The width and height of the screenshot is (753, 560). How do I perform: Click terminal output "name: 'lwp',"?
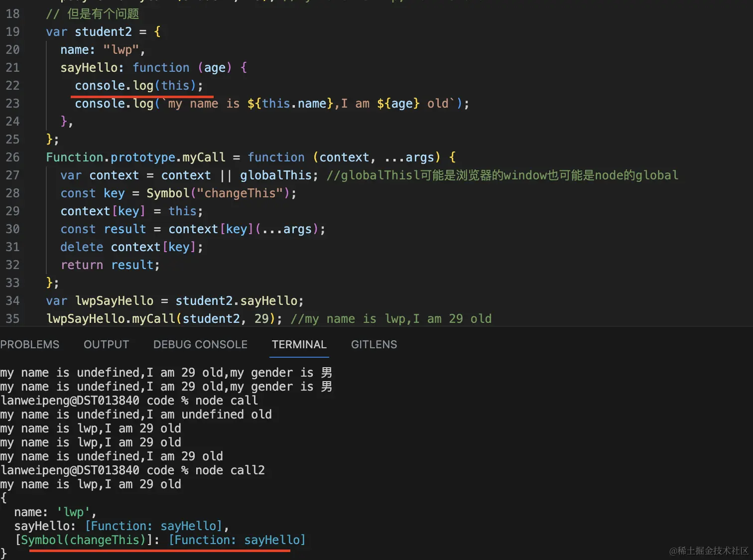(x=55, y=512)
